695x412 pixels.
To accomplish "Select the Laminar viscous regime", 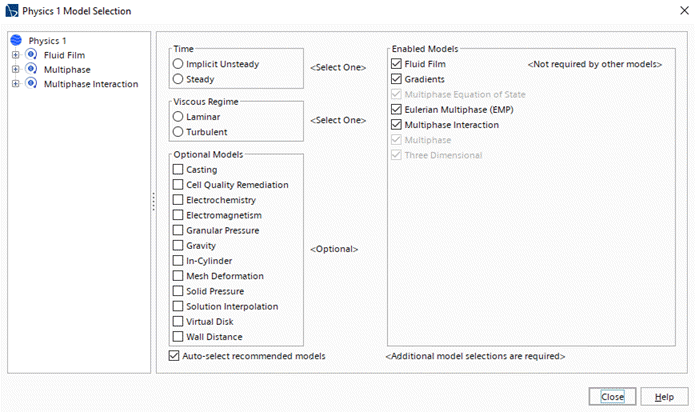I will coord(178,117).
